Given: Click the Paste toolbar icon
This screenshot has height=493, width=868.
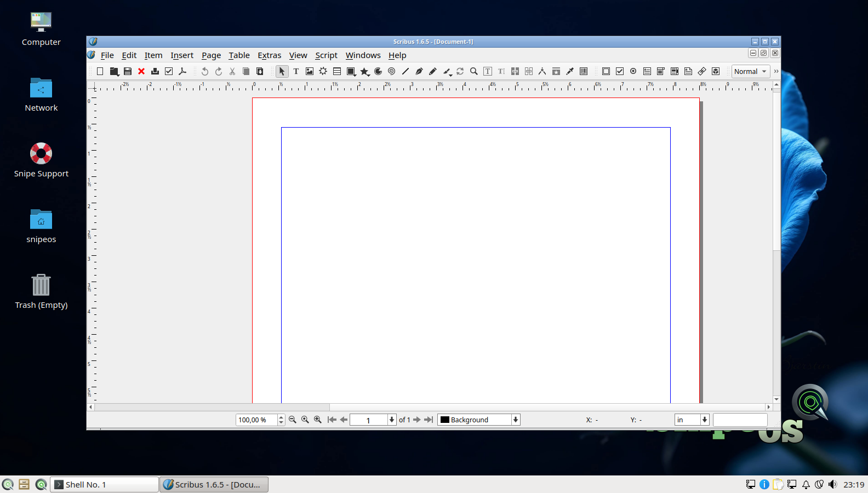Looking at the screenshot, I should coord(260,71).
